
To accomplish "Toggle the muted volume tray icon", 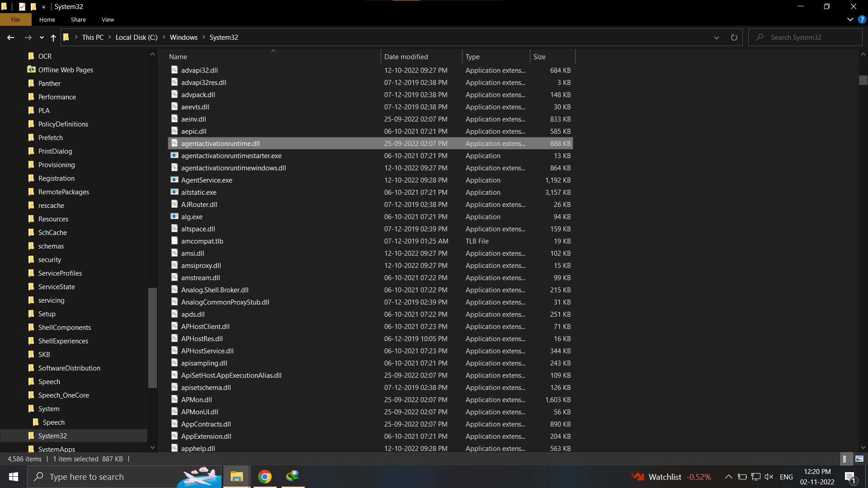I will click(769, 477).
